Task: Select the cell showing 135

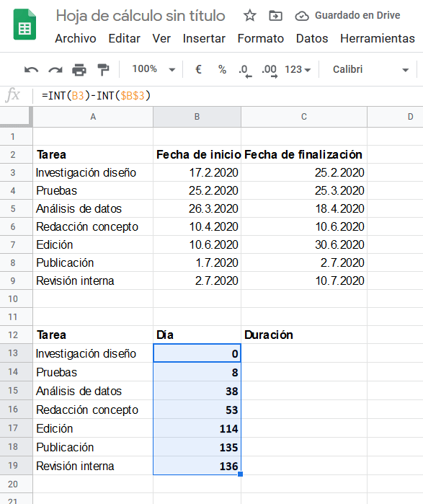Action: click(197, 447)
